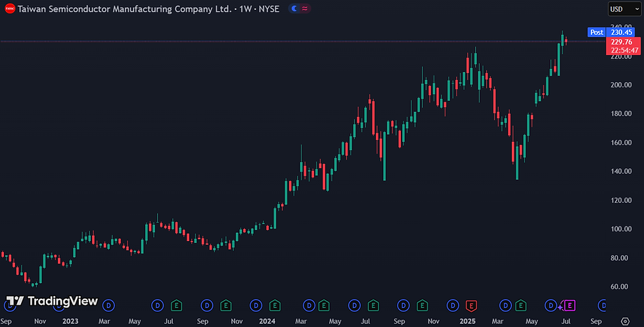Click the pink approximately-equal delayed data icon
644x327 pixels.
305,9
